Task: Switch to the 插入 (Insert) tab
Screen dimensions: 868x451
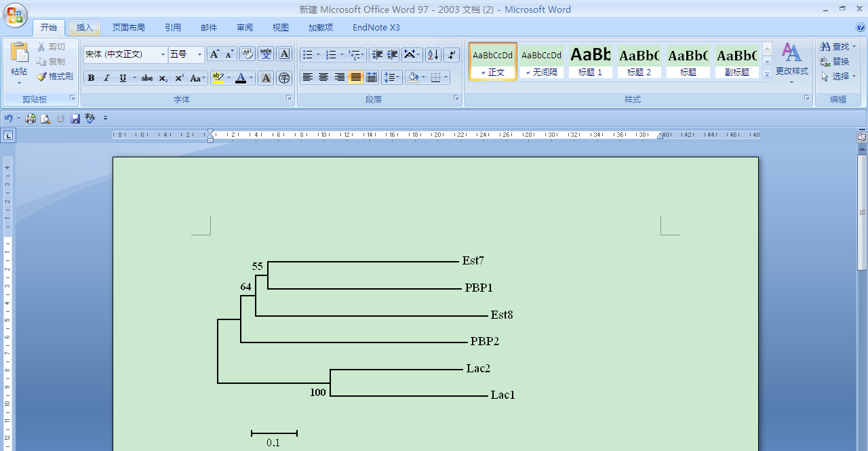Action: (85, 28)
